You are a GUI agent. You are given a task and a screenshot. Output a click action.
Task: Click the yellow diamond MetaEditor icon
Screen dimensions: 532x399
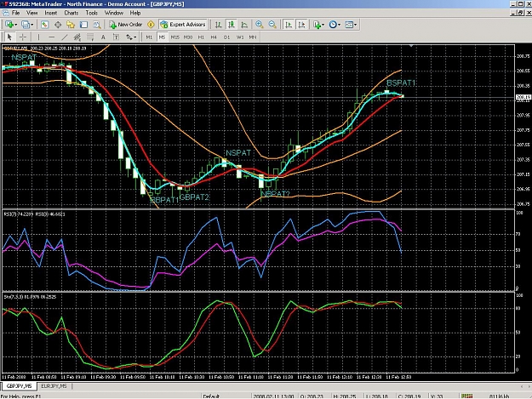[x=151, y=25]
